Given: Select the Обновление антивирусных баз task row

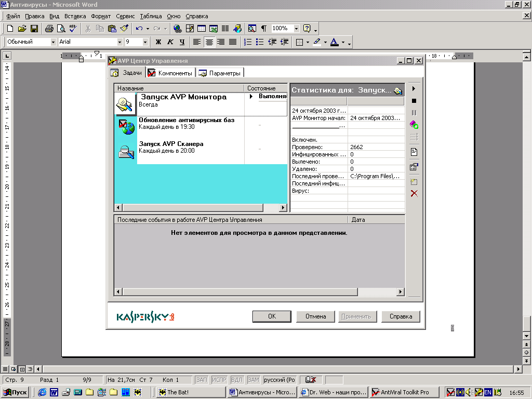Looking at the screenshot, I should pos(201,128).
